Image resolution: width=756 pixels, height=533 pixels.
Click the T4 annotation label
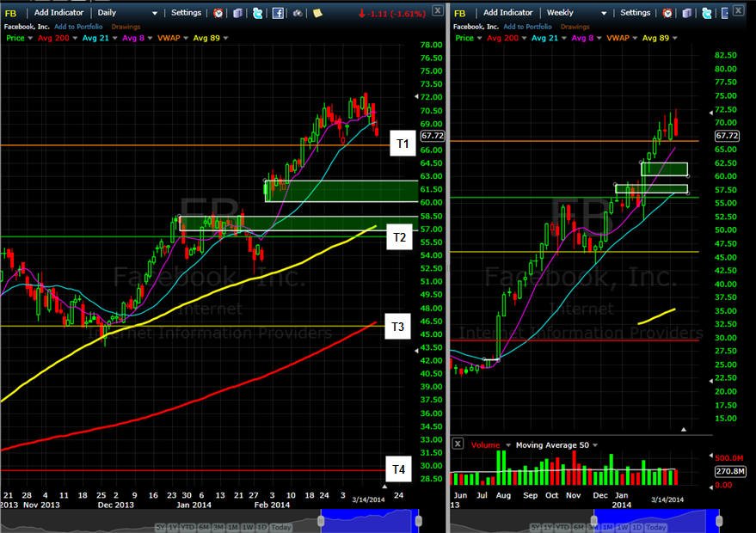398,469
